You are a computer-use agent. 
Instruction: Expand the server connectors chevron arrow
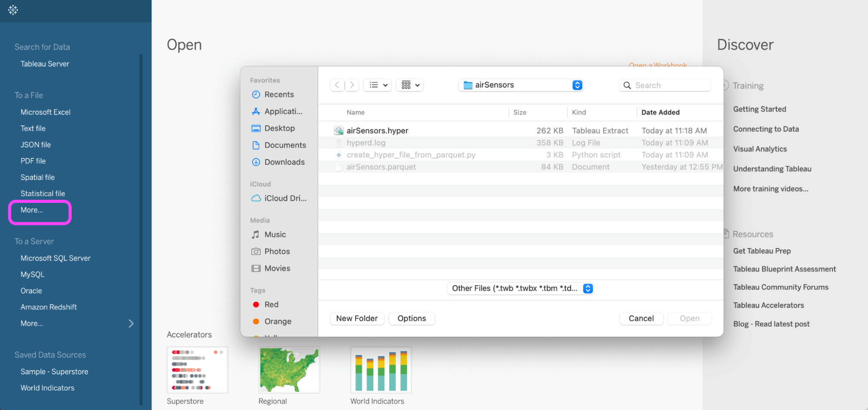pos(131,324)
